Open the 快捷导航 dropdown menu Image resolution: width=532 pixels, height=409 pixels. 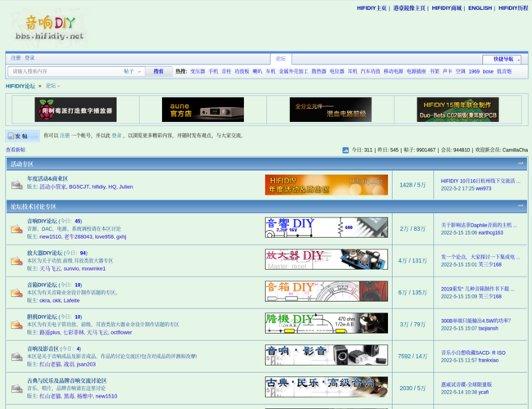(503, 59)
